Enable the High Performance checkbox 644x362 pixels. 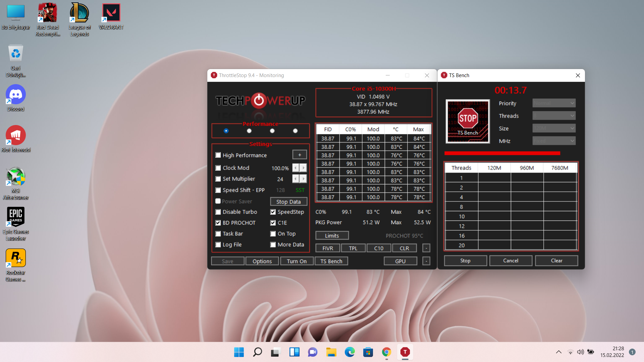(218, 155)
